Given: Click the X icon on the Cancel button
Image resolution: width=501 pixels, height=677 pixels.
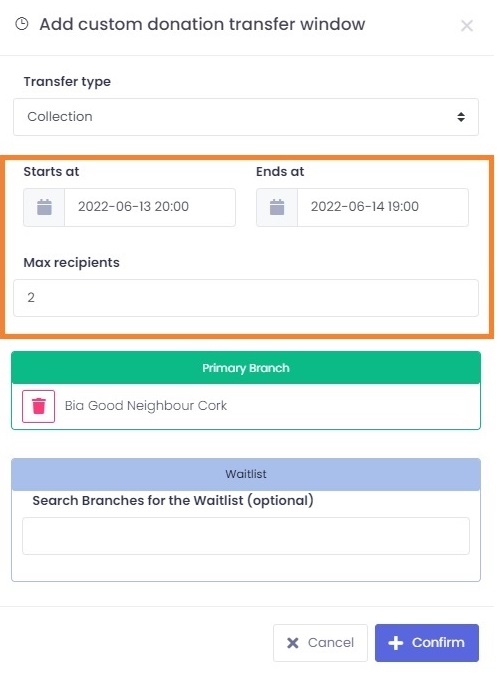Looking at the screenshot, I should [x=292, y=643].
